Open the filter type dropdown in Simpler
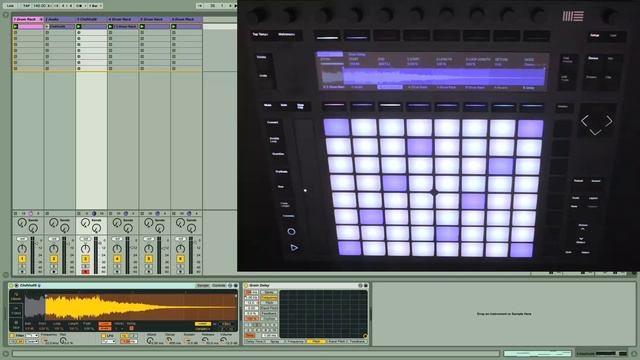 [x=32, y=336]
